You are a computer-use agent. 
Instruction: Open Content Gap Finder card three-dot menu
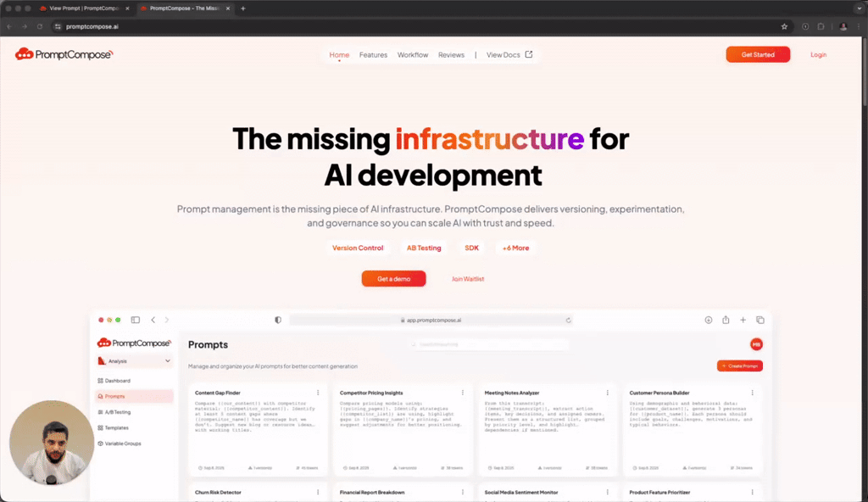coord(318,393)
